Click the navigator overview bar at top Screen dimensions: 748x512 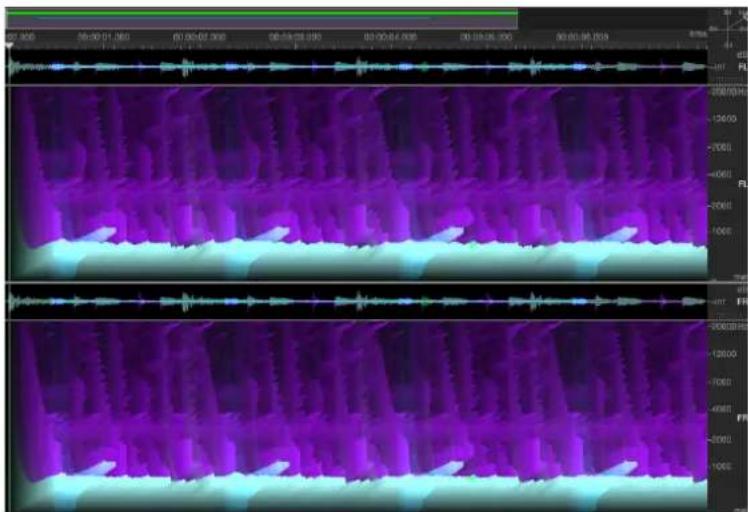click(x=261, y=19)
